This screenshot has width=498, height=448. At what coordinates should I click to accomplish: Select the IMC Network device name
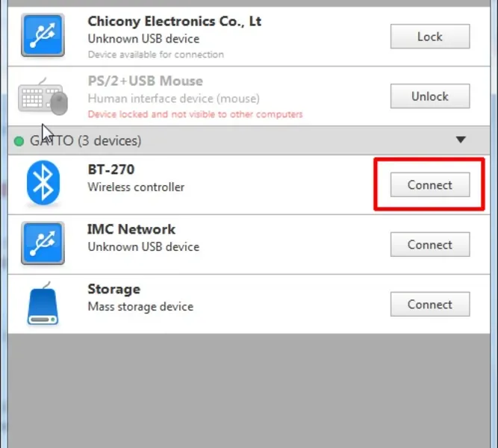(x=131, y=229)
